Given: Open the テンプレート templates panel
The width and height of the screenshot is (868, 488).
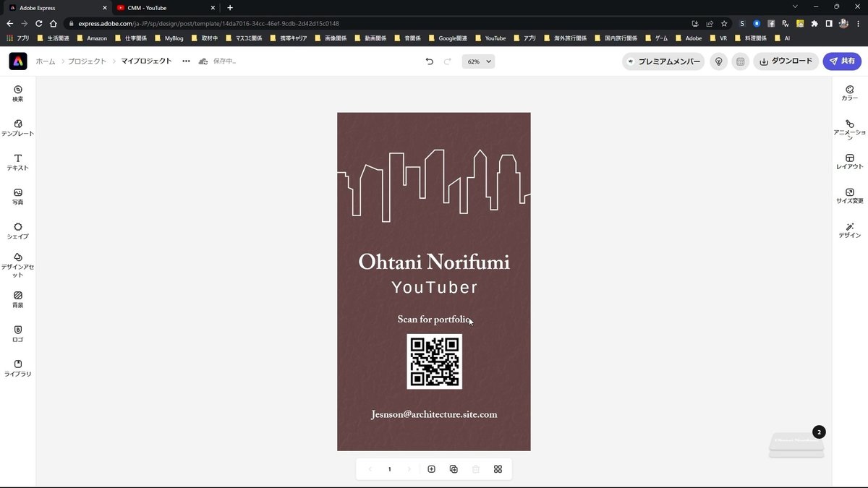Looking at the screenshot, I should click(x=18, y=127).
